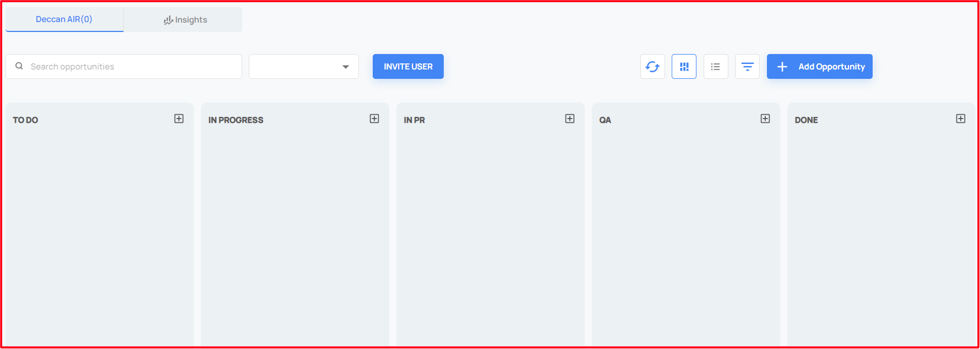
Task: Add a card to the QA column
Action: (765, 119)
